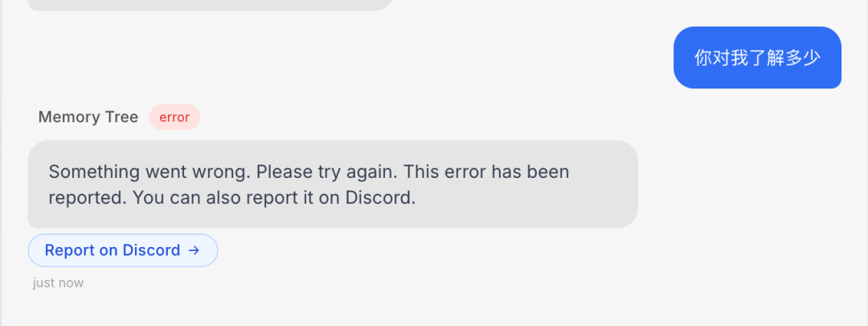Click the blue user message 你对我了解多少

(757, 58)
